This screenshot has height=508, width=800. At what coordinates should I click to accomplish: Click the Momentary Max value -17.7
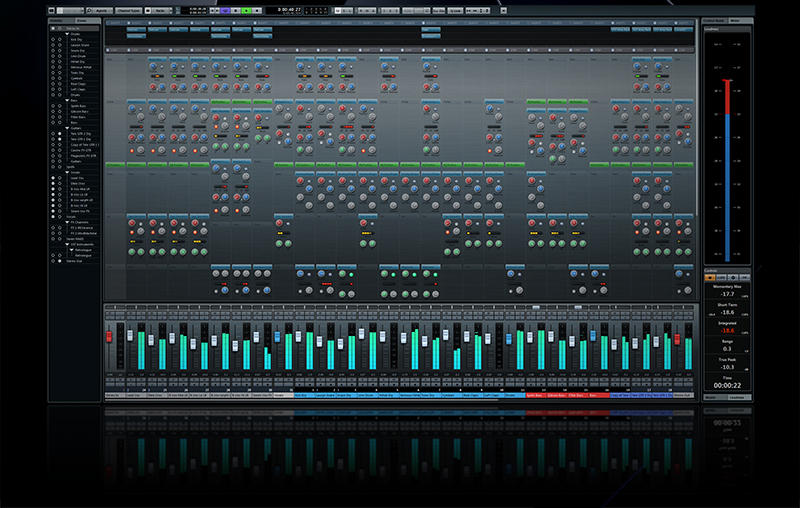point(727,294)
